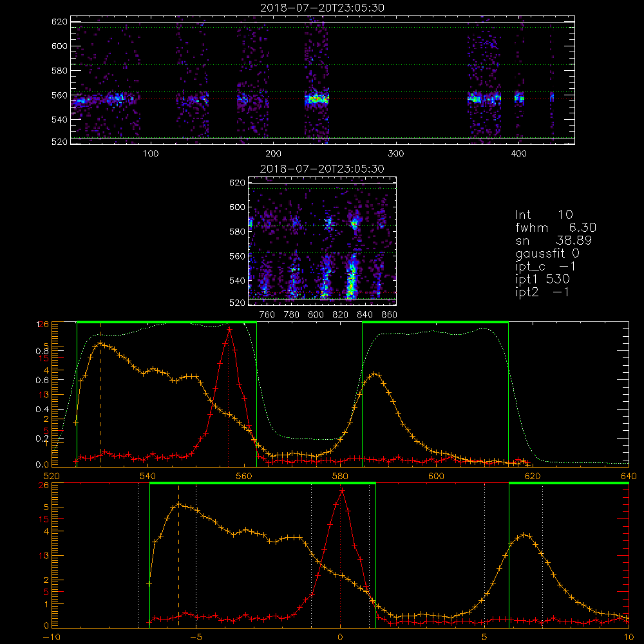Image resolution: width=644 pixels, height=644 pixels.
Task: Click x-axis label '600' of the profile plot
Action: click(x=436, y=476)
